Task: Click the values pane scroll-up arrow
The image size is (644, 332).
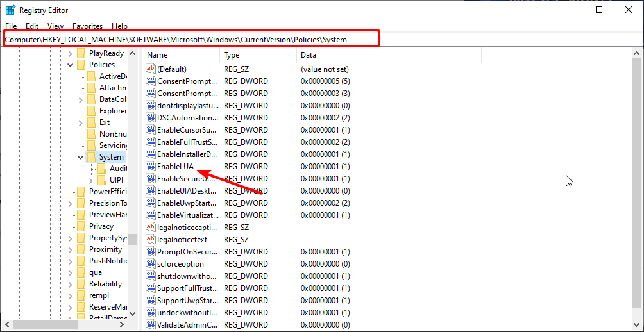Action: click(636, 53)
